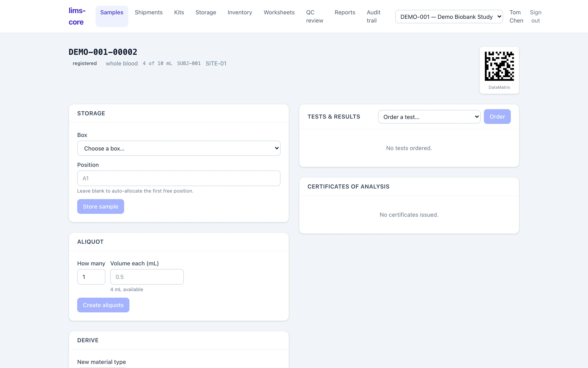Screen dimensions: 588x368
Task: Click the DERIVE card heading
Action: 88,340
